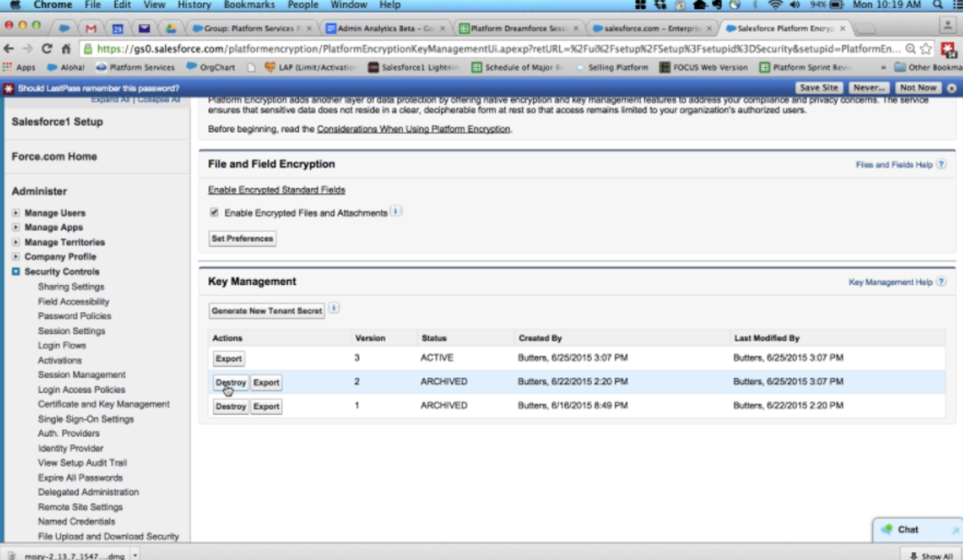
Task: Click Not Now in LastPass bar
Action: 918,87
